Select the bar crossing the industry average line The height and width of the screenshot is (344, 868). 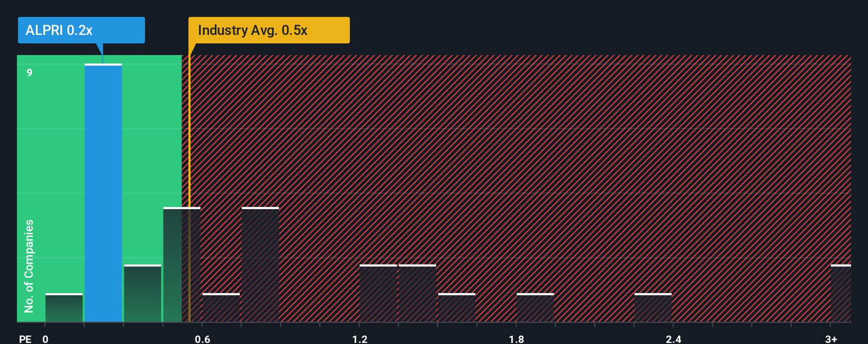[182, 264]
